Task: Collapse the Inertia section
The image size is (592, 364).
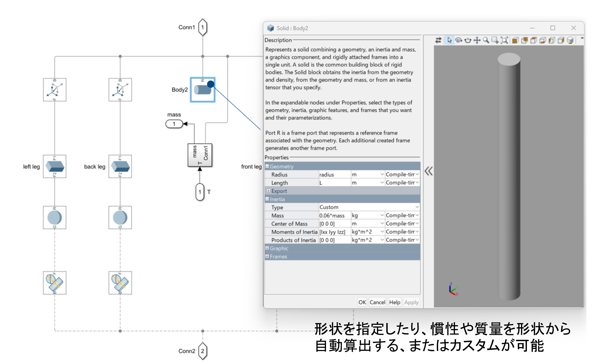Action: coord(267,199)
